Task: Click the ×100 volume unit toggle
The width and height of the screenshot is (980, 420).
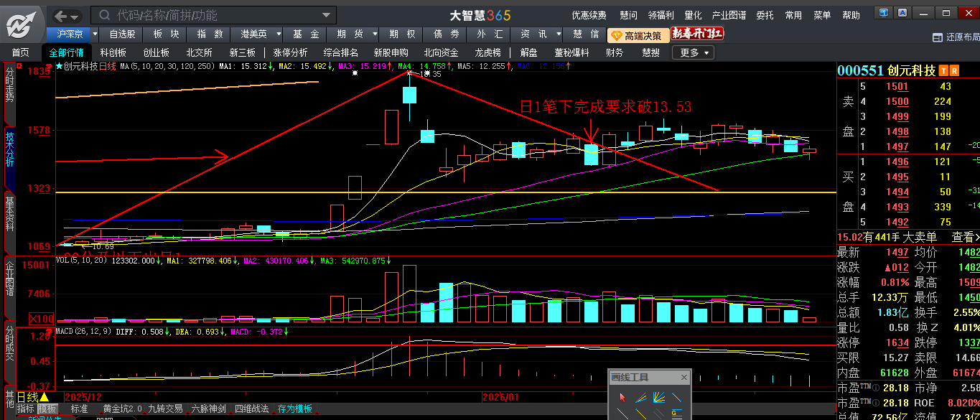Action: [41, 319]
